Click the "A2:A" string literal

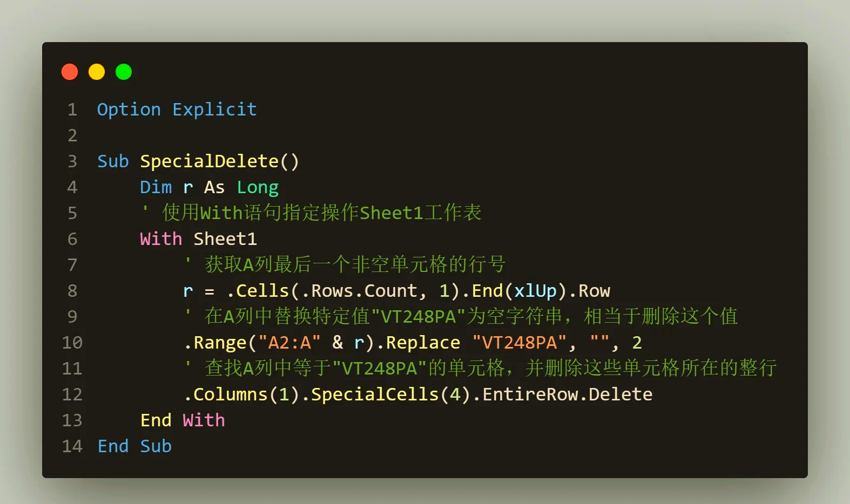289,343
